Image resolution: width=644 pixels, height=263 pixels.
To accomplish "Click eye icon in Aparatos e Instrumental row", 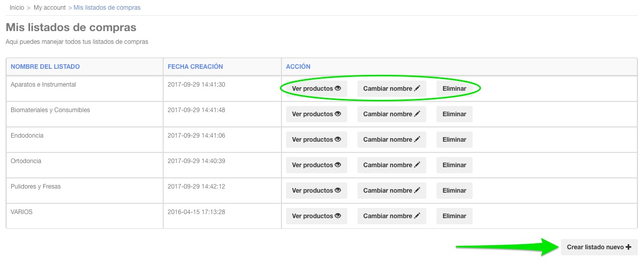I will click(338, 88).
